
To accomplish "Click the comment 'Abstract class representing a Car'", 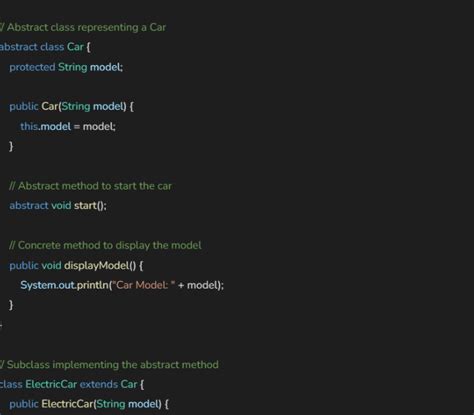I will point(83,27).
